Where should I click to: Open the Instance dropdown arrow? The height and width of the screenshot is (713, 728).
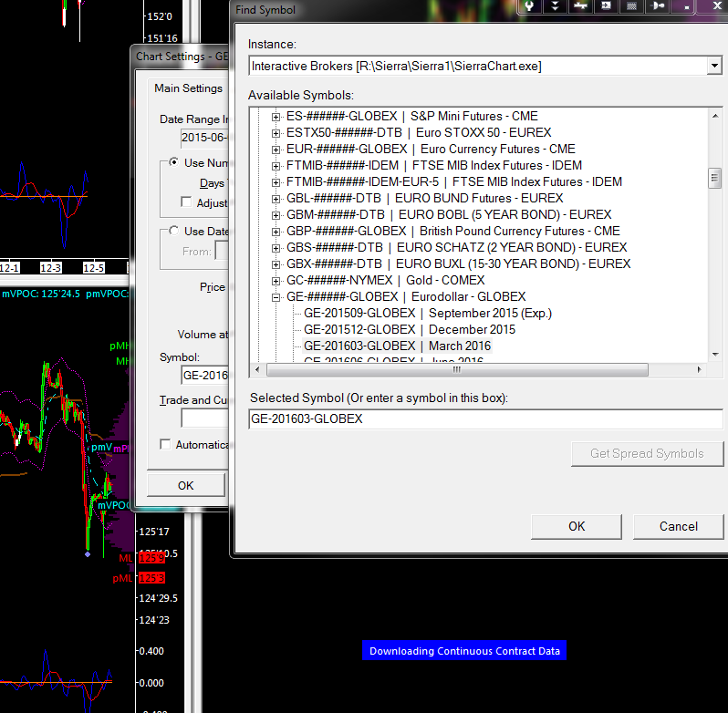pyautogui.click(x=714, y=66)
